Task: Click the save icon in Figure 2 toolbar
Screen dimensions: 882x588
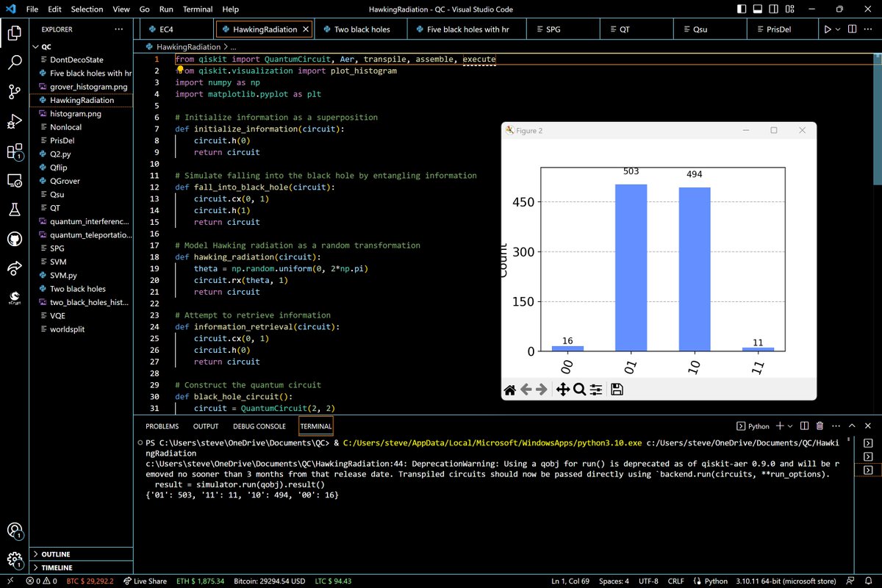Action: point(617,390)
